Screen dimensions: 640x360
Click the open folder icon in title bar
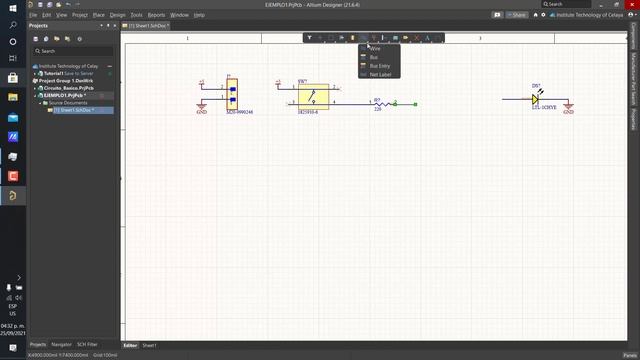pos(59,4)
